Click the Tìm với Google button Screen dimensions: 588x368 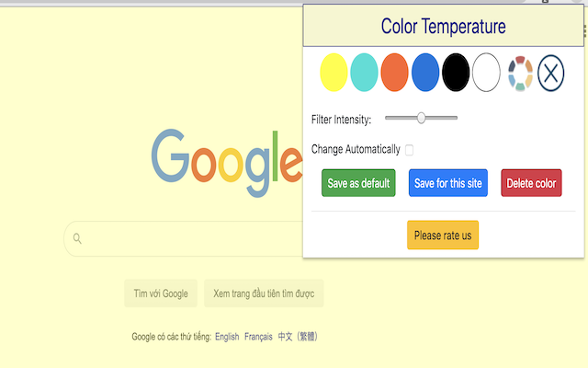click(x=161, y=293)
